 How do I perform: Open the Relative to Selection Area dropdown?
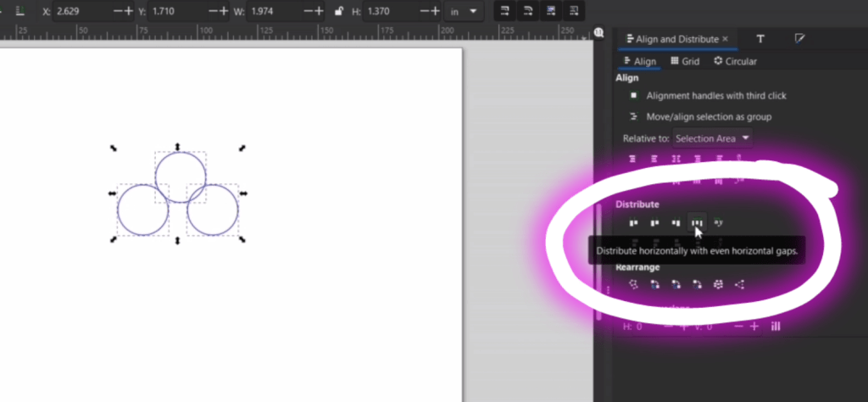coord(713,138)
